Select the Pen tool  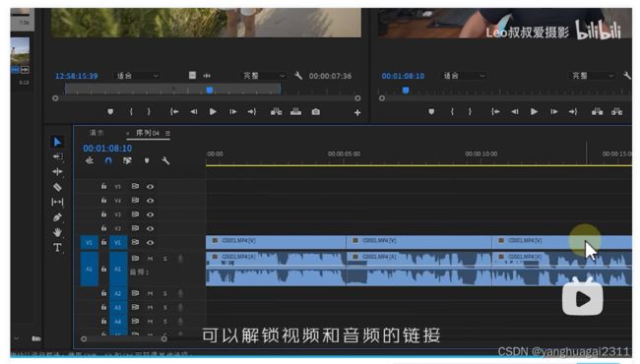point(57,216)
